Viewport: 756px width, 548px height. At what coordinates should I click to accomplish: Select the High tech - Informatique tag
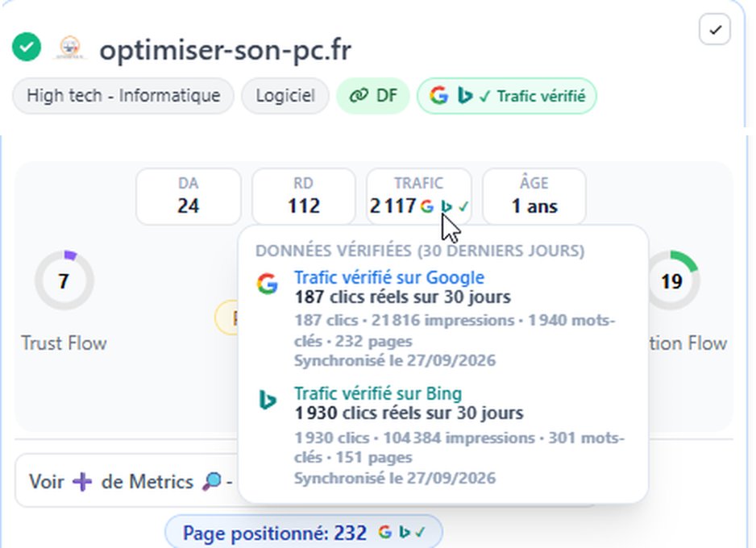[x=123, y=95]
